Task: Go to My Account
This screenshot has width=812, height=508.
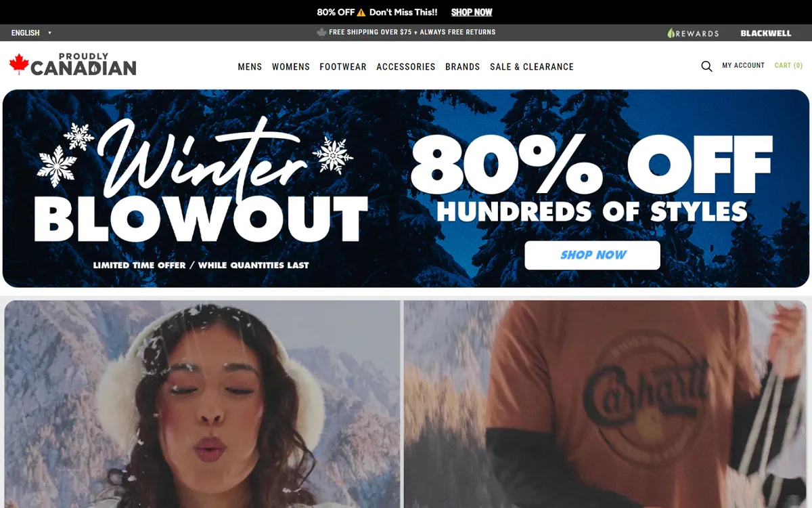Action: (743, 66)
